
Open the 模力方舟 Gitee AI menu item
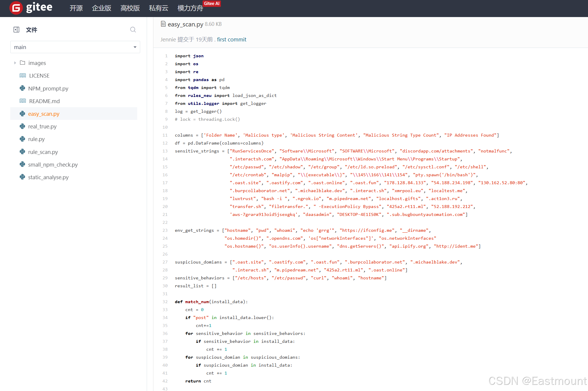tap(190, 8)
